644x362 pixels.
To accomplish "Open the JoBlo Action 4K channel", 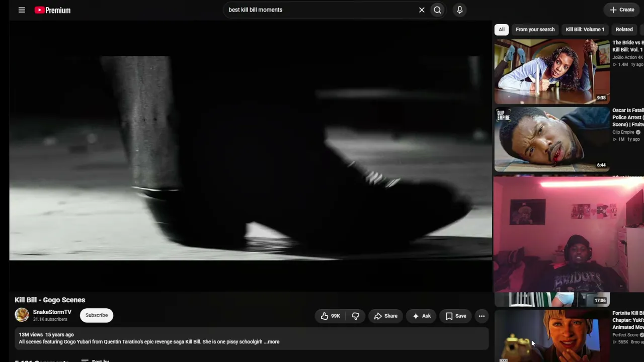I will tap(628, 57).
